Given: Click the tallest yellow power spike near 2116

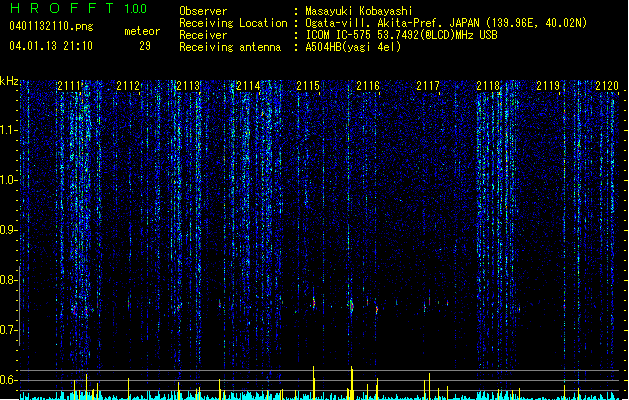Looking at the screenshot, I should [352, 382].
